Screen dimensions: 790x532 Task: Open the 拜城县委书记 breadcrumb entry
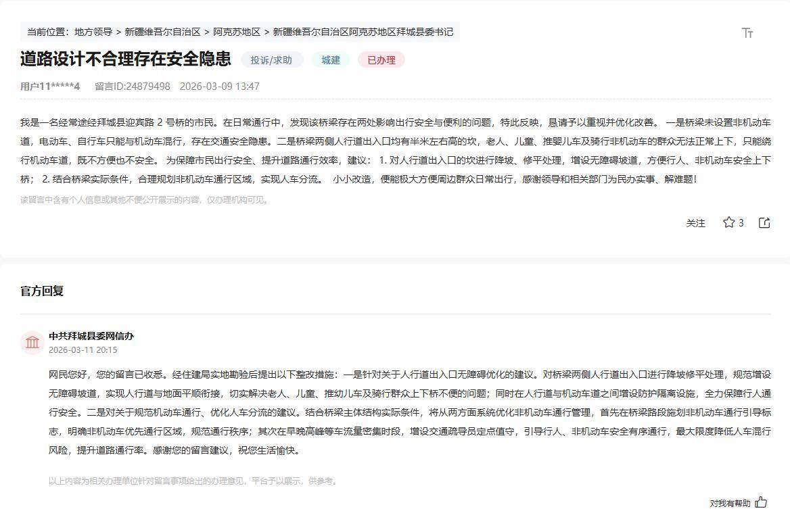point(363,32)
